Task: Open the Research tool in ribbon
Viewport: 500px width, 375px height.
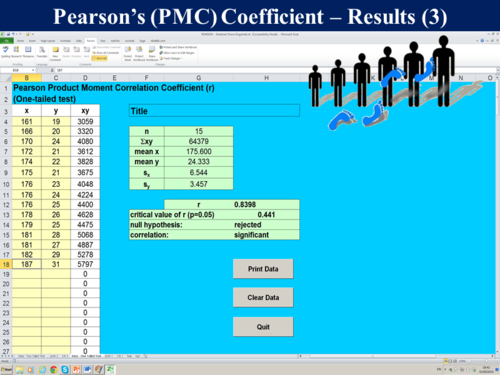Action: click(x=16, y=51)
